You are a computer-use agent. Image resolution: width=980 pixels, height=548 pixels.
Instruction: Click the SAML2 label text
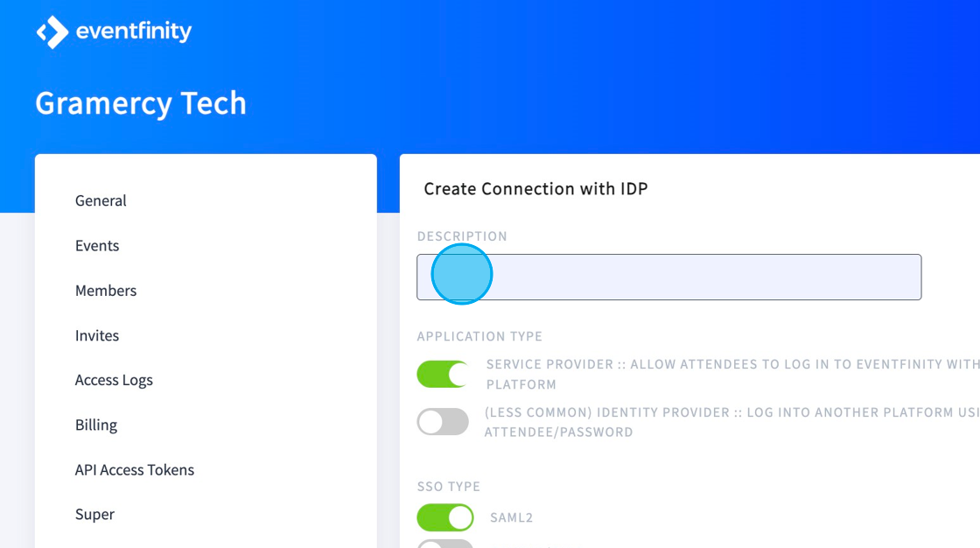511,518
